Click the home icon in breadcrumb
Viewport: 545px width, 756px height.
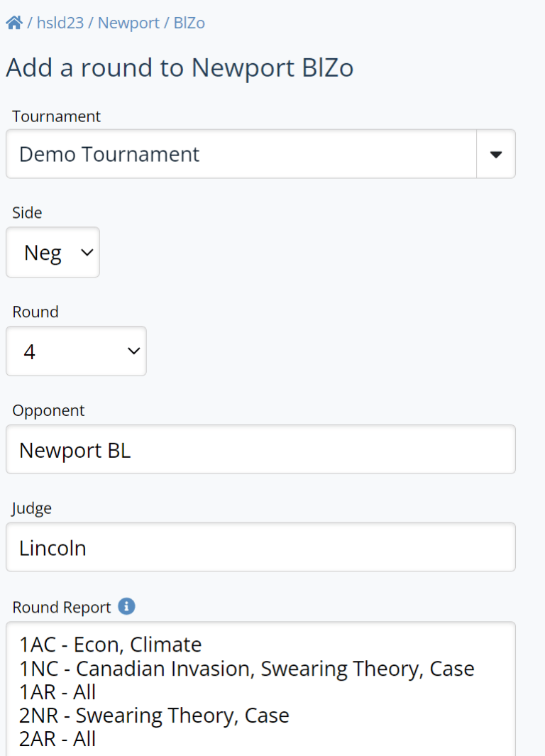tap(14, 23)
